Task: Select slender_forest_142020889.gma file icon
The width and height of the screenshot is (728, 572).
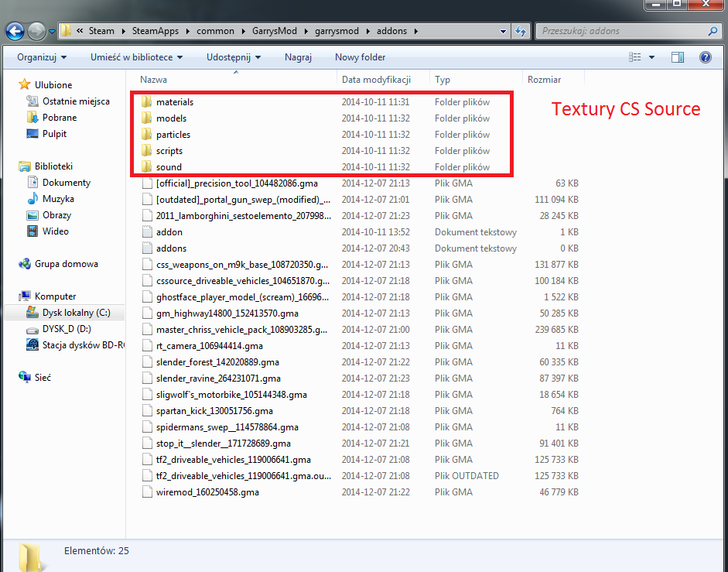Action: (x=147, y=362)
